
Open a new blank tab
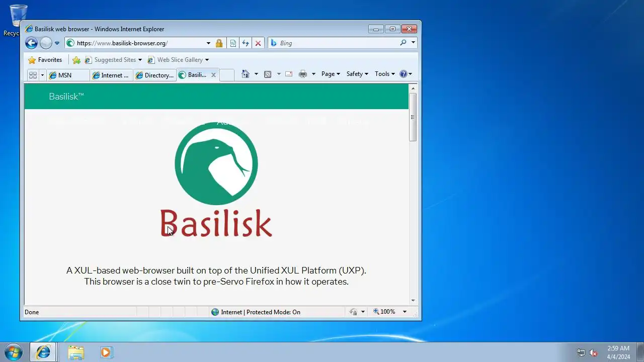tap(227, 75)
